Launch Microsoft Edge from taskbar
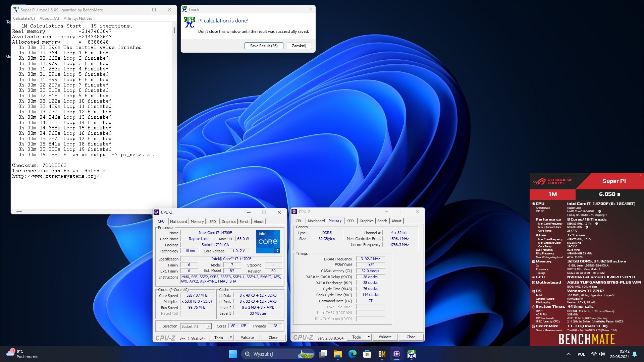Viewport: 644px width, 362px height. pyautogui.click(x=353, y=354)
